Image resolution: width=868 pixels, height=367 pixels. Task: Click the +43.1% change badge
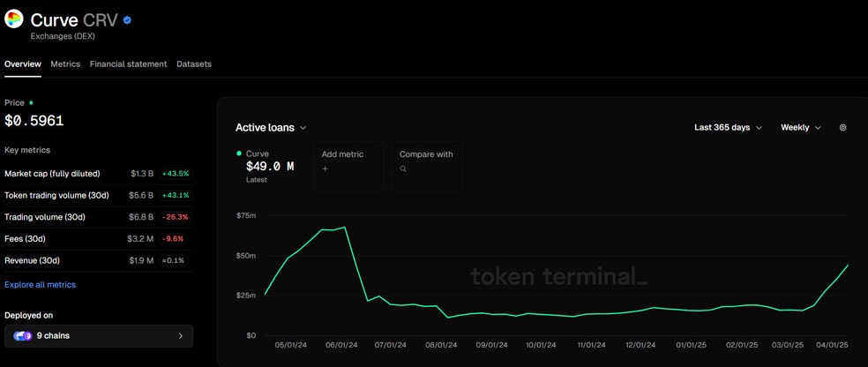(176, 195)
